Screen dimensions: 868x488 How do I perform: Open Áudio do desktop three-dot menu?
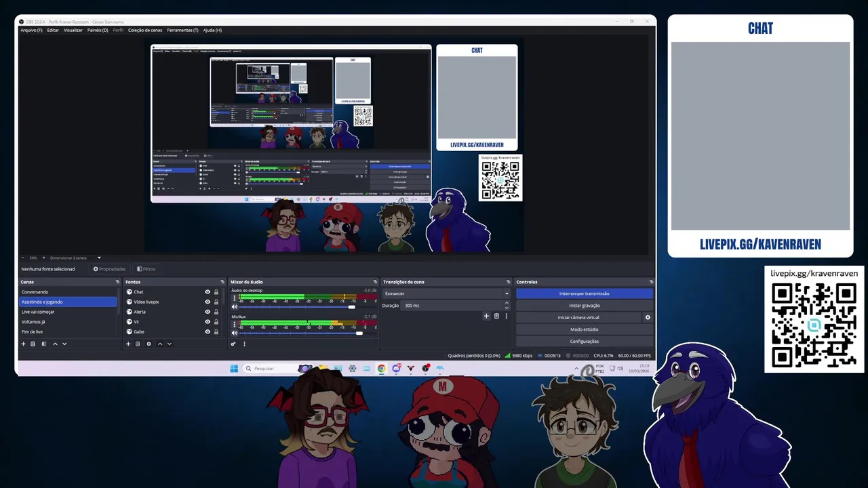tap(235, 298)
